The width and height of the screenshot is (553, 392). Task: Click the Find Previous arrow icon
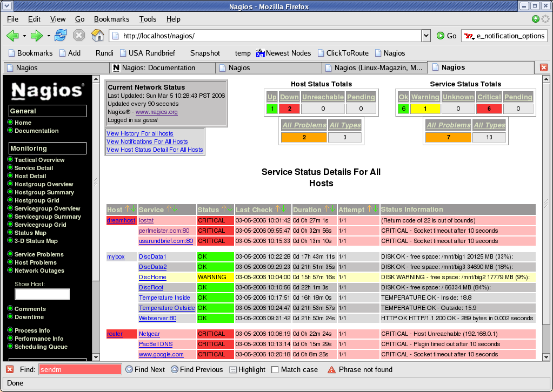click(x=174, y=369)
